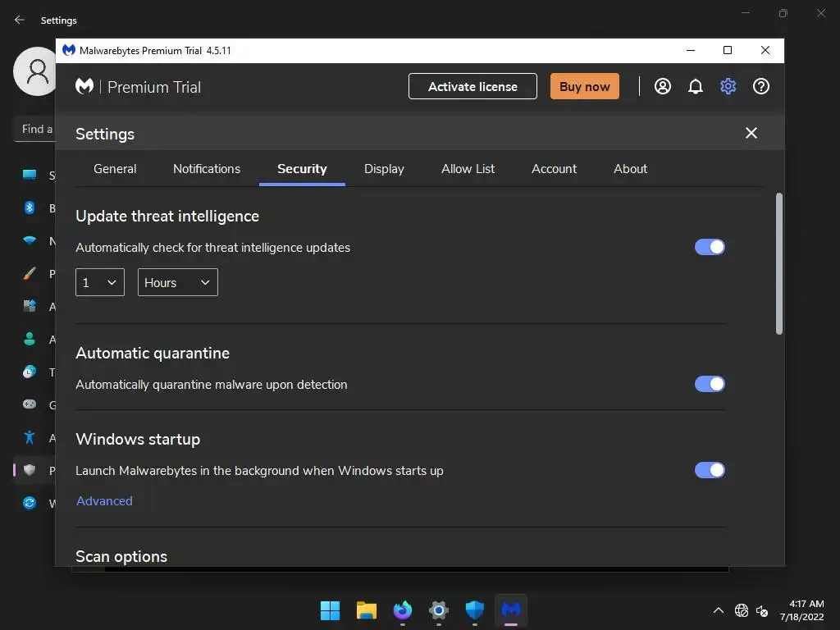Image resolution: width=840 pixels, height=630 pixels.
Task: Click the Activate license button
Action: pos(472,86)
